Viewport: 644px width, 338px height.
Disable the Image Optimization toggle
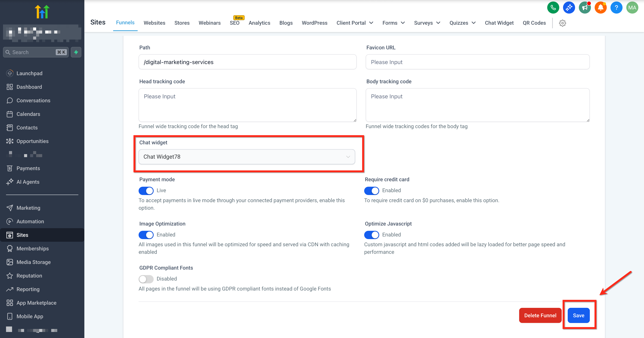tap(146, 235)
